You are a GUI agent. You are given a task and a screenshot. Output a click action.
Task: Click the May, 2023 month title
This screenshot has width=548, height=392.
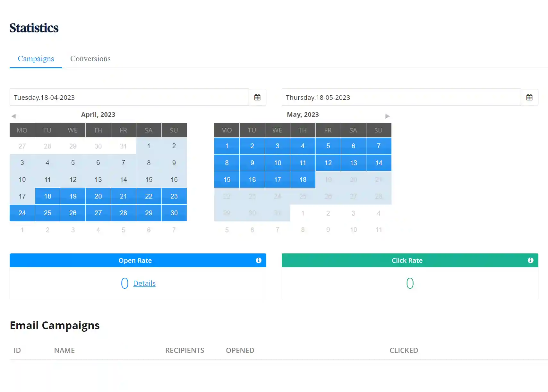(303, 115)
